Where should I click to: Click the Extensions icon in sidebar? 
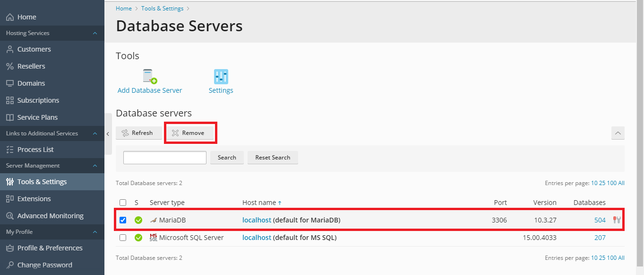[10, 199]
